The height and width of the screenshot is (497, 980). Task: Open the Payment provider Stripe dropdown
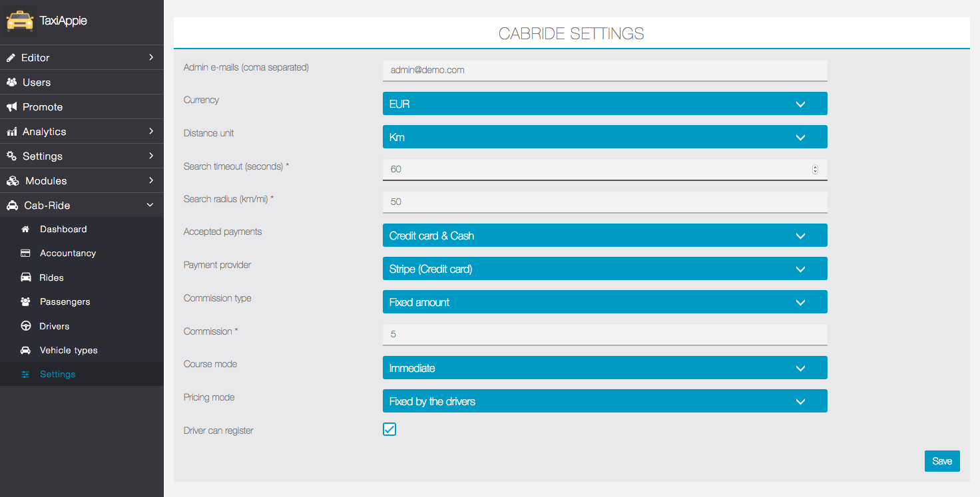click(x=605, y=269)
